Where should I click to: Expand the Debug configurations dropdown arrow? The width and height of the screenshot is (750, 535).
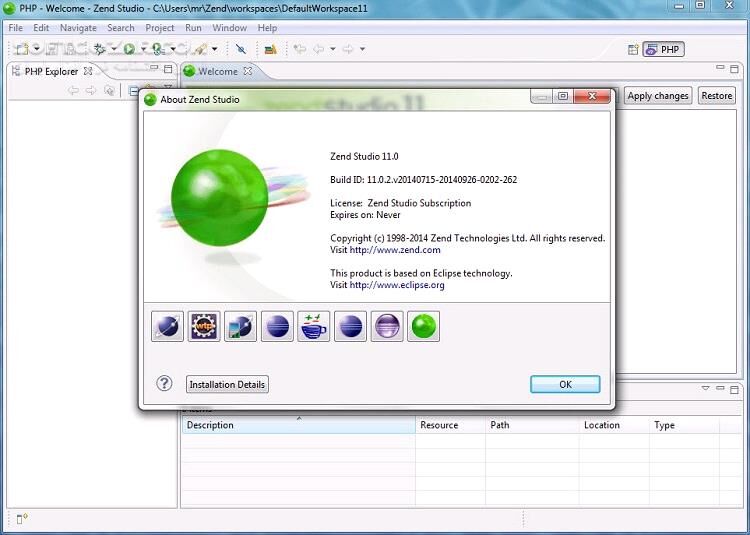coord(114,49)
